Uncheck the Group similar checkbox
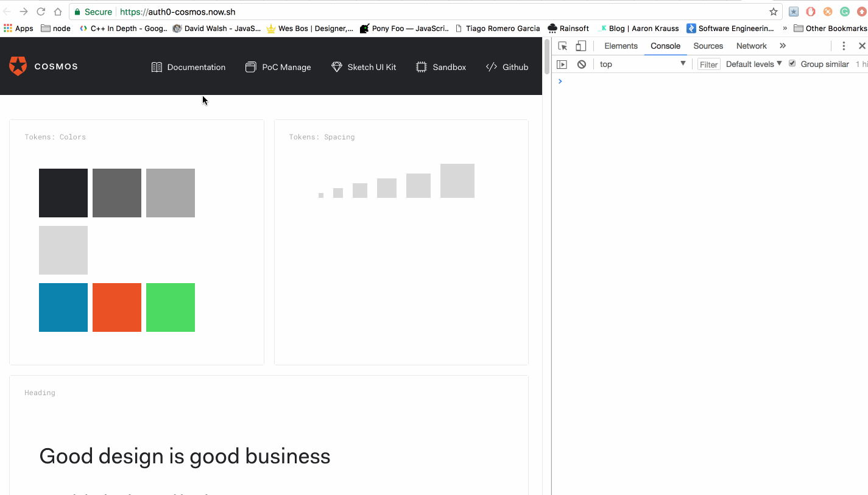 [x=792, y=63]
